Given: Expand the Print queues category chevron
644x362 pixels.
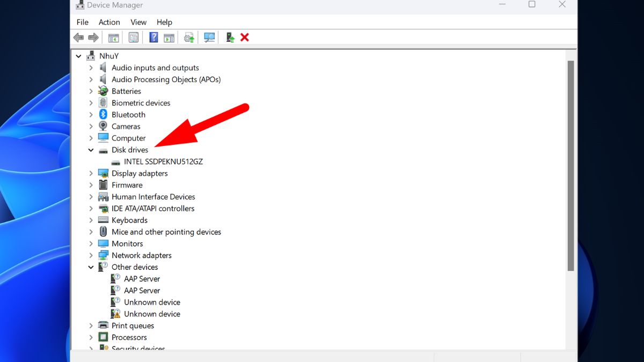Looking at the screenshot, I should [91, 326].
